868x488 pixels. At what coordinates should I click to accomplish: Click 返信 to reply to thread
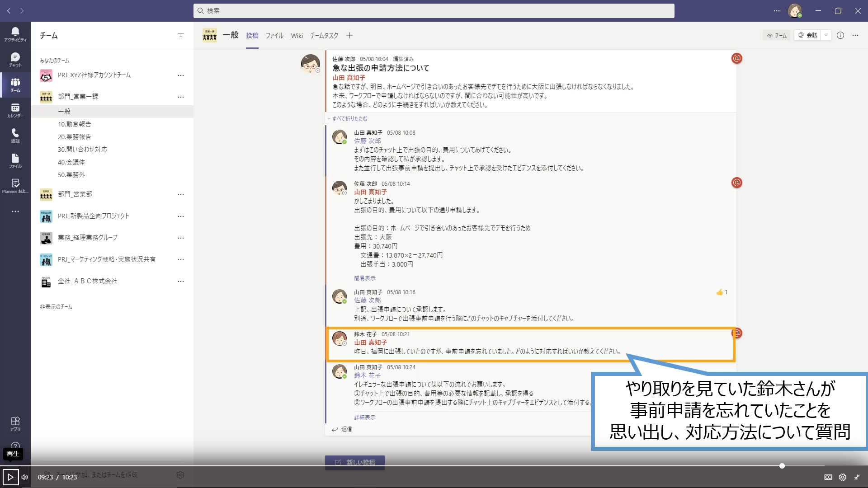[x=342, y=429]
